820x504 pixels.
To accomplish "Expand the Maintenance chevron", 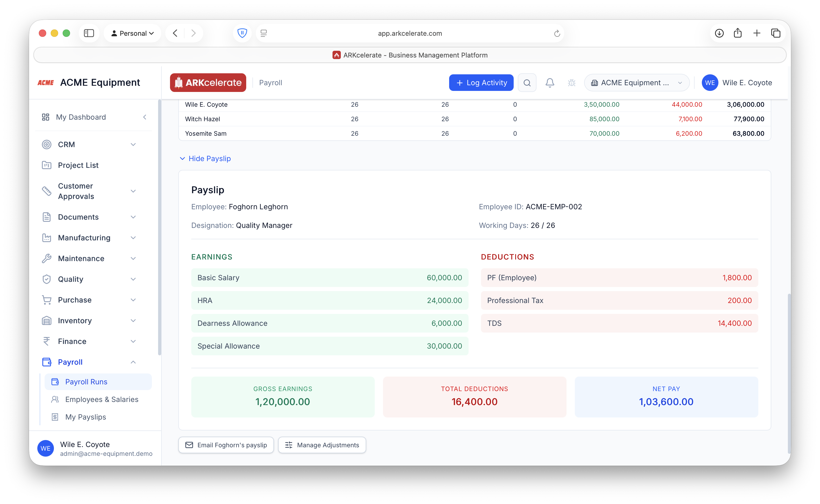I will [133, 258].
